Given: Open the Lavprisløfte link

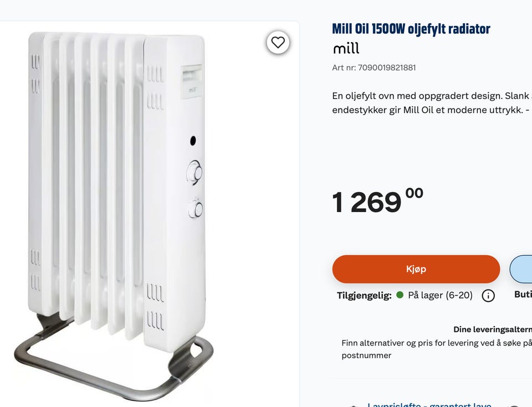Looking at the screenshot, I should click(x=429, y=404).
